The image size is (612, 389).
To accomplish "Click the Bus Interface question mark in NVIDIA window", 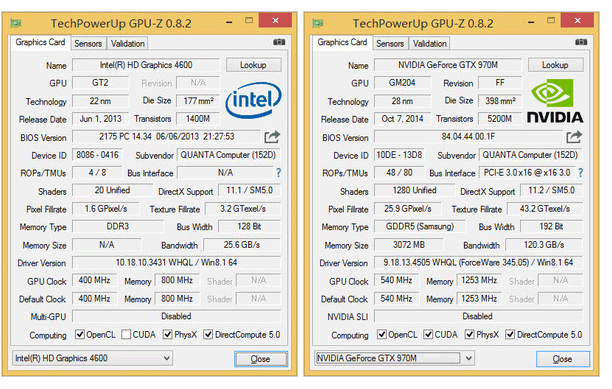I will (x=580, y=172).
